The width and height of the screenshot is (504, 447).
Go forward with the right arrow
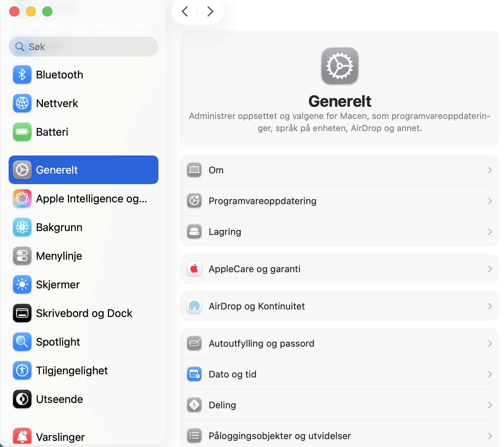tap(210, 11)
